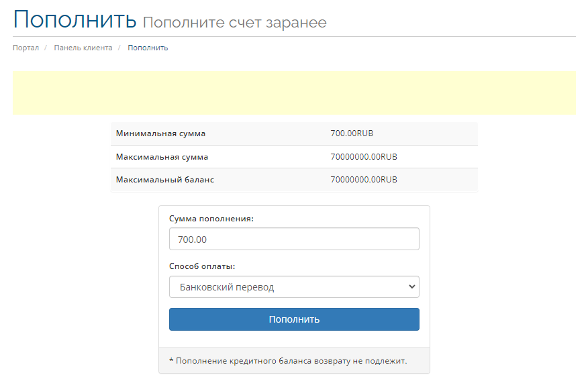Click the subtitle Пополните счет заранее
The height and width of the screenshot is (379, 588).
234,23
